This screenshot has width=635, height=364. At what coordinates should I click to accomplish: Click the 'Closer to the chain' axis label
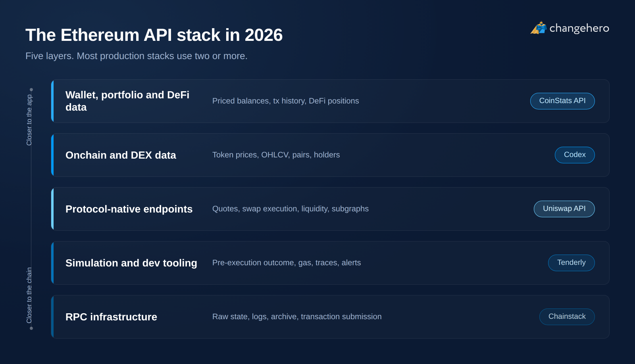coord(29,295)
